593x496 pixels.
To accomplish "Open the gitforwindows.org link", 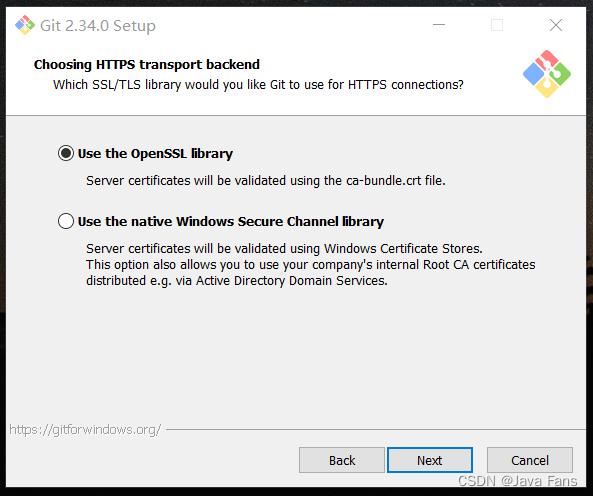I will (85, 430).
